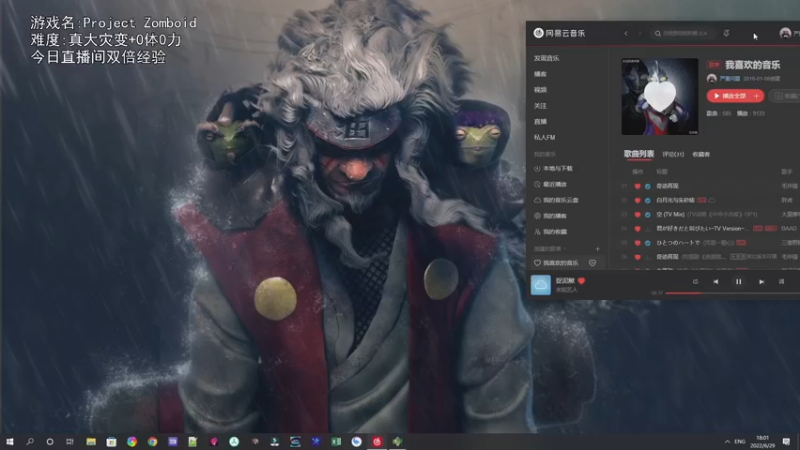Open the user avatar menu
The height and width of the screenshot is (450, 800).
[x=785, y=33]
